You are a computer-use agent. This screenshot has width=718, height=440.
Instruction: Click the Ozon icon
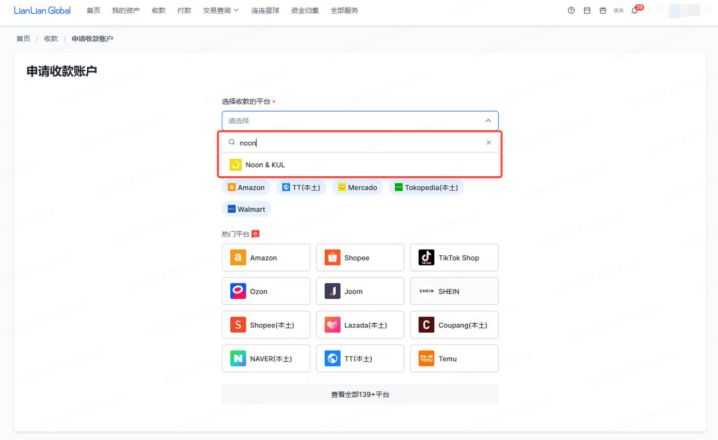[238, 291]
